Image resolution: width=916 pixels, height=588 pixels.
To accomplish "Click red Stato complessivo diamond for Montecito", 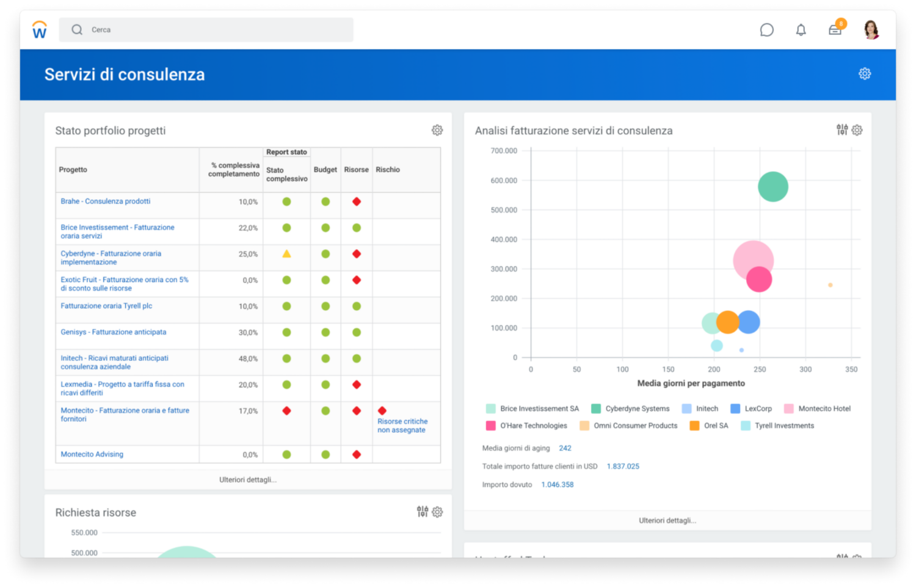I will coord(286,411).
